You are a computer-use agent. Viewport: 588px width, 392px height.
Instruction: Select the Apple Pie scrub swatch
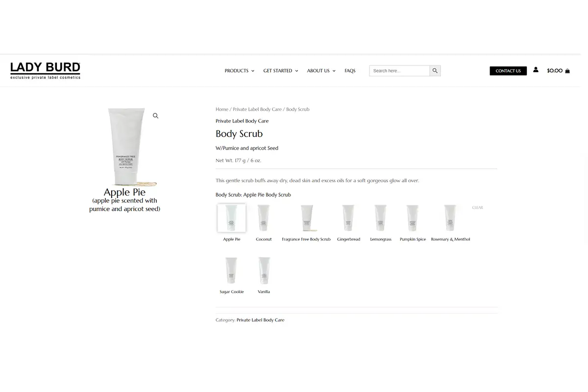point(232,218)
